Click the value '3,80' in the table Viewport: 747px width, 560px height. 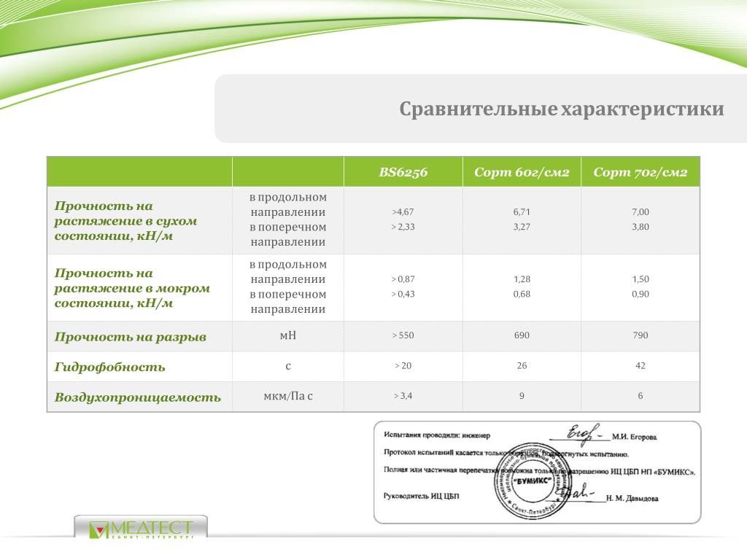640,227
